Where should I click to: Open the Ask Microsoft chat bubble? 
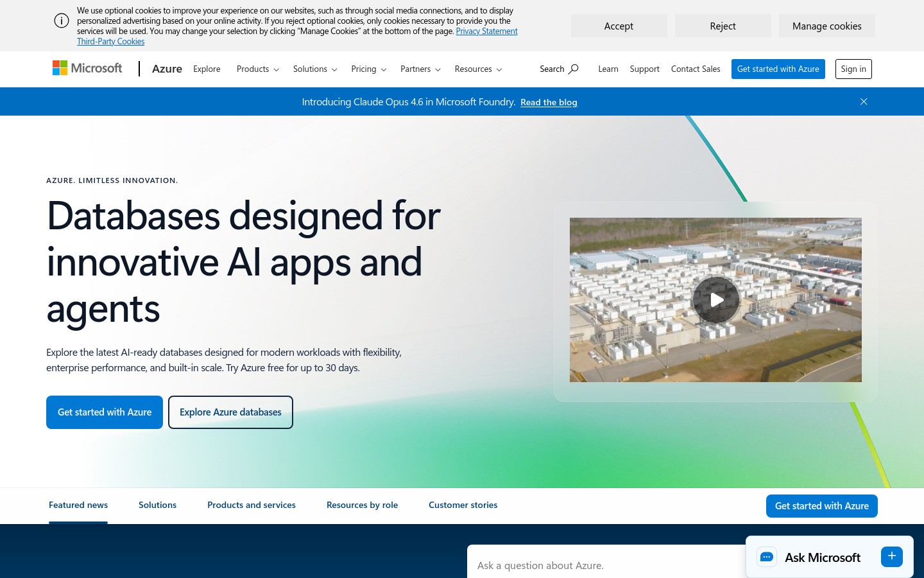pyautogui.click(x=766, y=557)
